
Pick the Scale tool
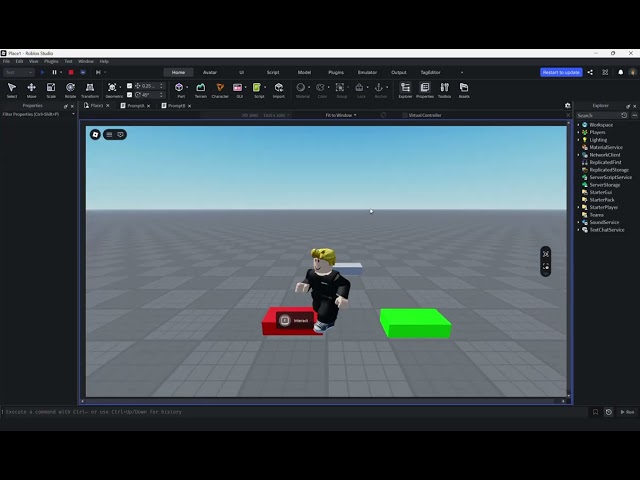pyautogui.click(x=51, y=90)
